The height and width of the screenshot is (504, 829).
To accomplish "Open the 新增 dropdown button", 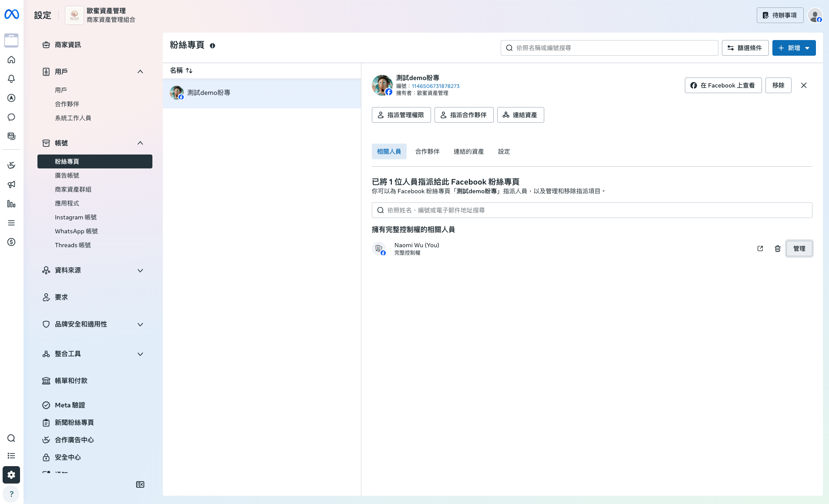I will click(x=794, y=48).
